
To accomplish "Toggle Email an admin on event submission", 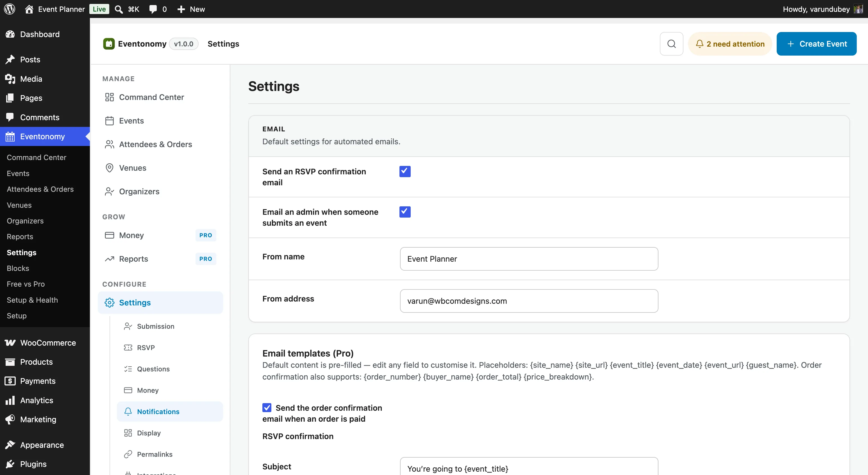I will click(405, 212).
